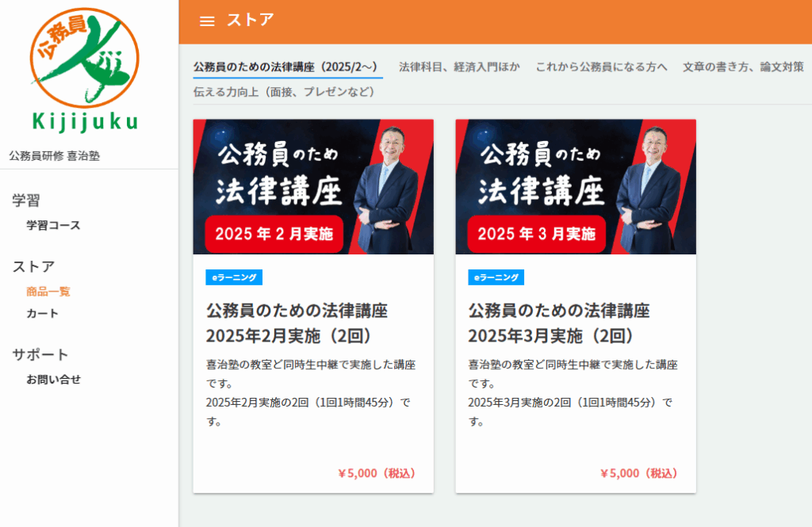Image resolution: width=812 pixels, height=527 pixels.
Task: Click お問い合せ under サポート
Action: pyautogui.click(x=53, y=379)
